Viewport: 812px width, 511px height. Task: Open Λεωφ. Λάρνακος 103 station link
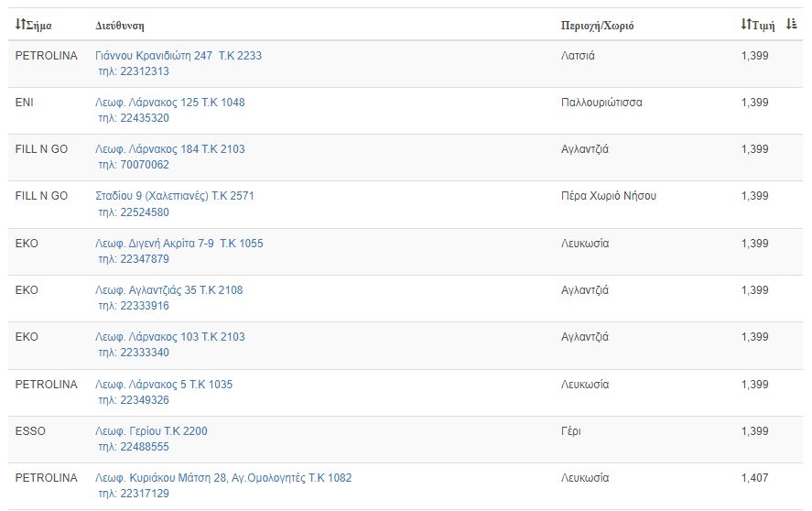pyautogui.click(x=170, y=336)
